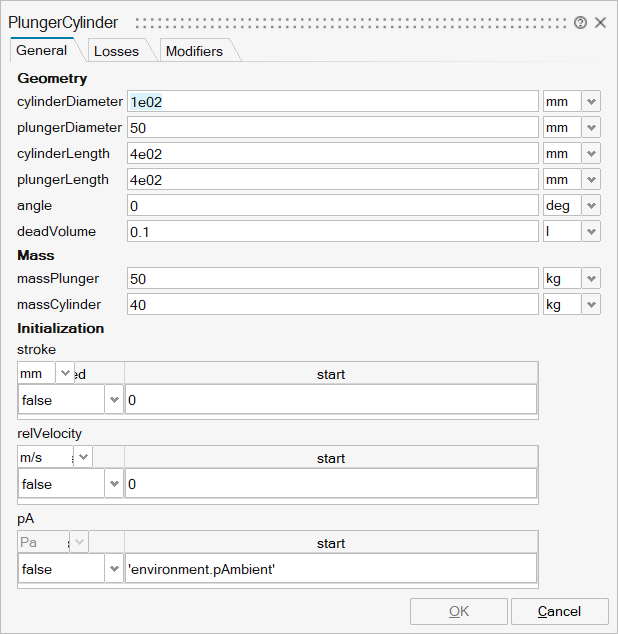Open relVelocity fixed false dropdown
The image size is (618, 634).
coord(112,484)
